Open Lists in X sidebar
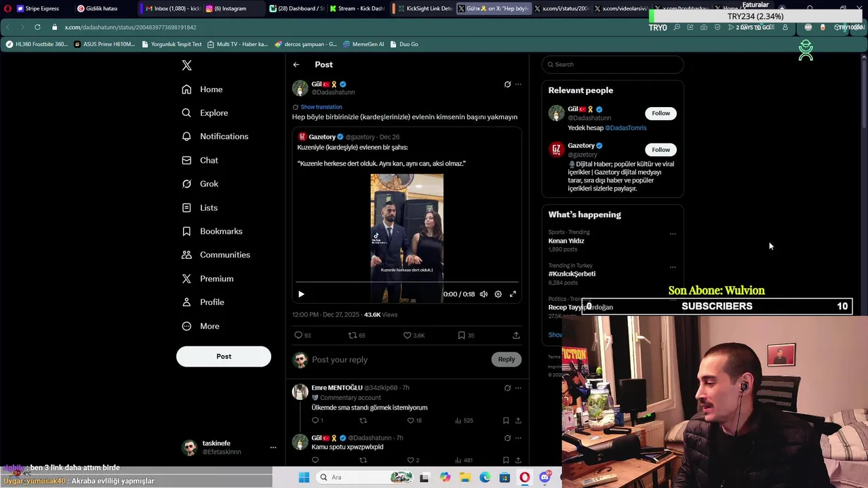Viewport: 868px width, 488px height. [200, 207]
